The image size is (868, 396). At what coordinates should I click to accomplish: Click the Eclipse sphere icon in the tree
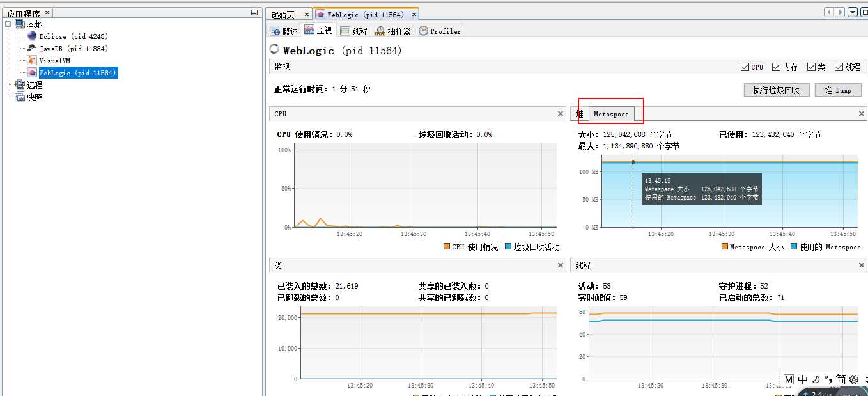pos(32,36)
